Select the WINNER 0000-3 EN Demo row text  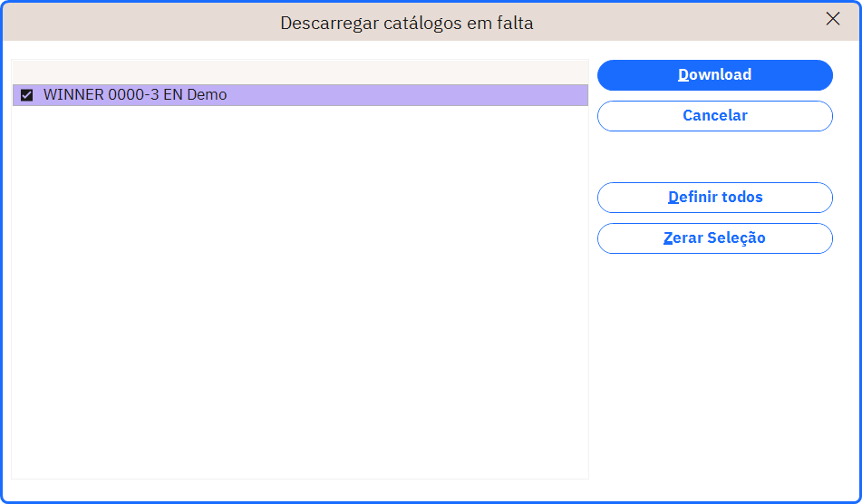pyautogui.click(x=135, y=94)
